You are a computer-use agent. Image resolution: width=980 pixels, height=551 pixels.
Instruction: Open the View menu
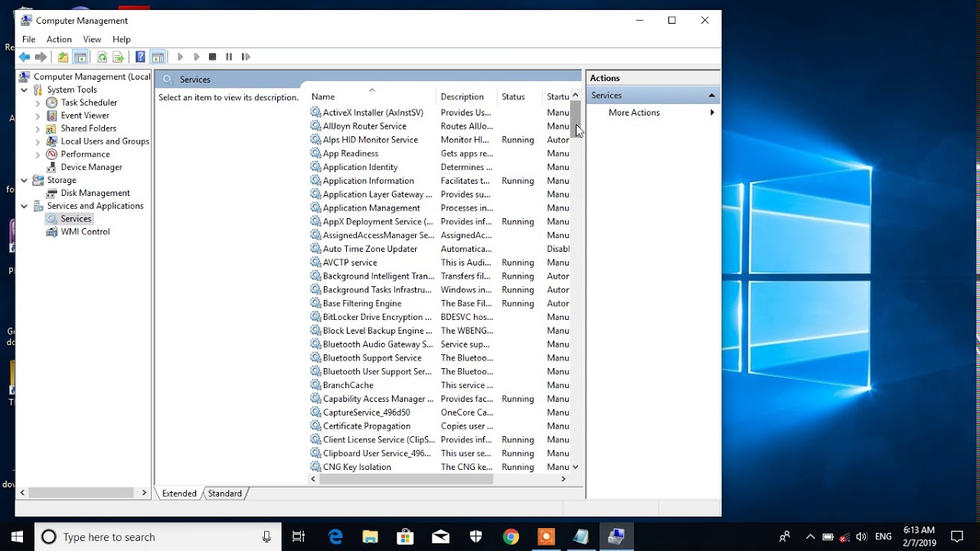(x=92, y=39)
